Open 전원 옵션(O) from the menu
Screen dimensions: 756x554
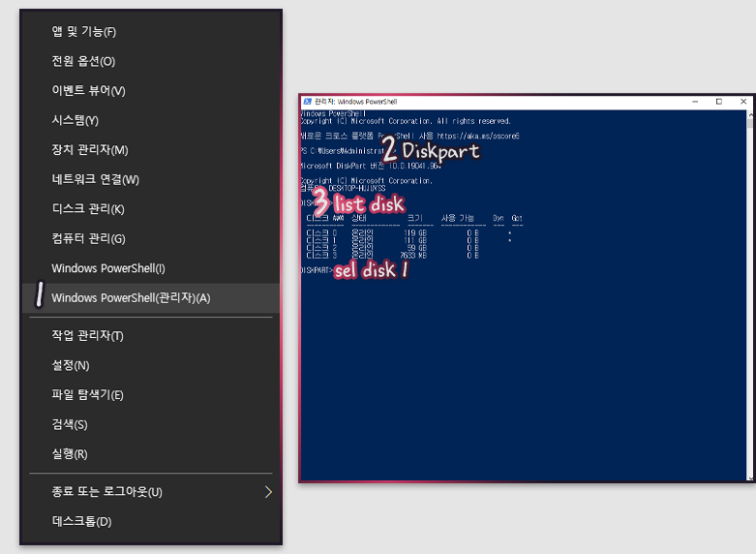151,61
